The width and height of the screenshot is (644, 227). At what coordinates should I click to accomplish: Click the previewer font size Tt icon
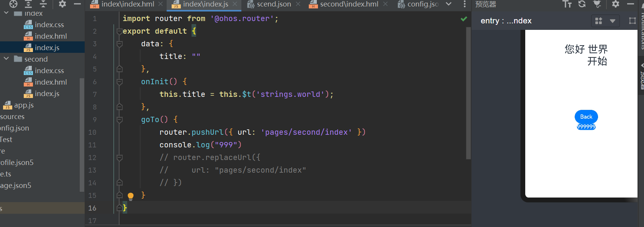[x=567, y=4]
